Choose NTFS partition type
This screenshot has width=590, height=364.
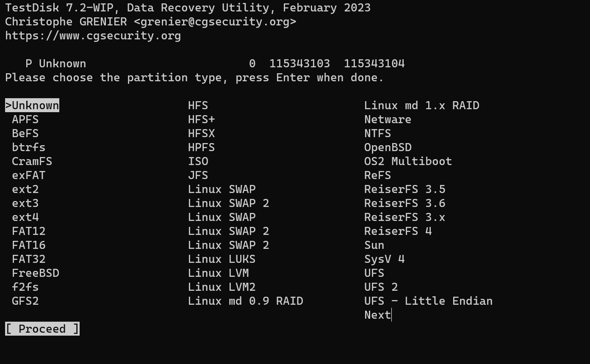[x=377, y=133]
